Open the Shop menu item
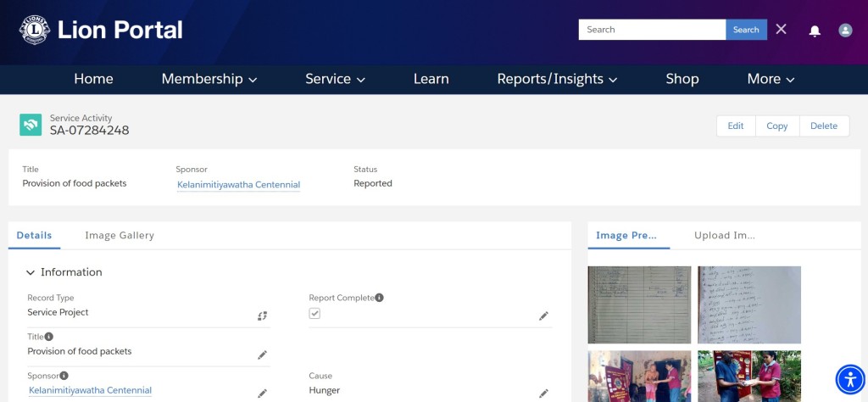 tap(682, 79)
